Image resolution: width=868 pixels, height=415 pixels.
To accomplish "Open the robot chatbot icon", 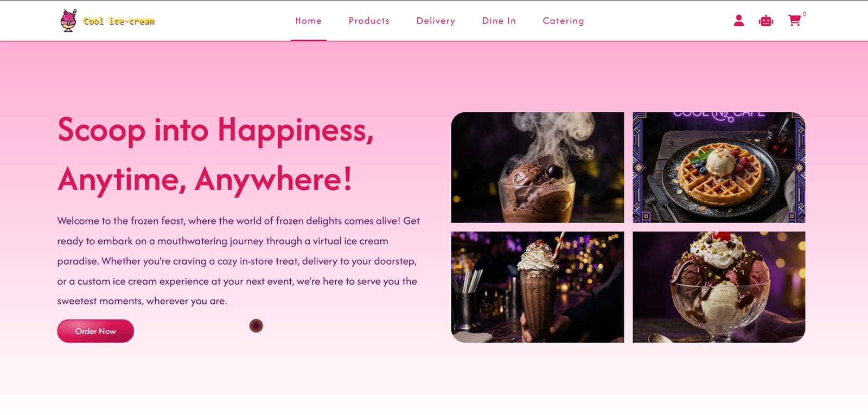I will tap(766, 21).
